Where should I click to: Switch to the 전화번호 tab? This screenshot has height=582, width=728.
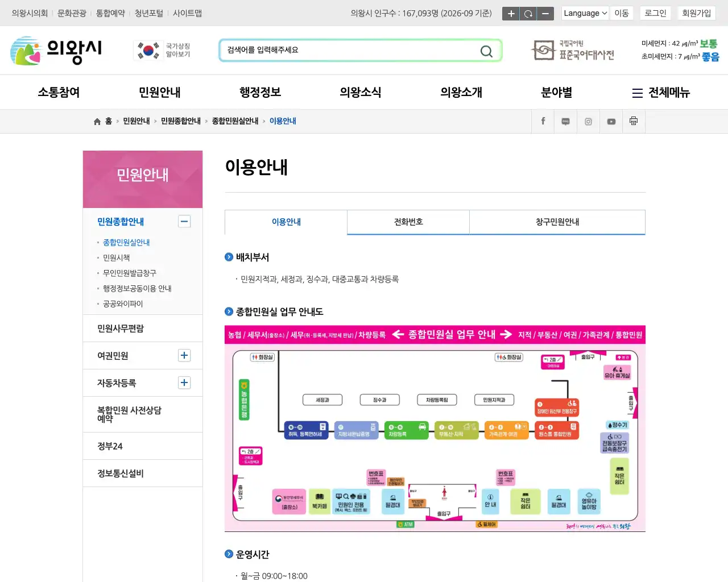(408, 222)
